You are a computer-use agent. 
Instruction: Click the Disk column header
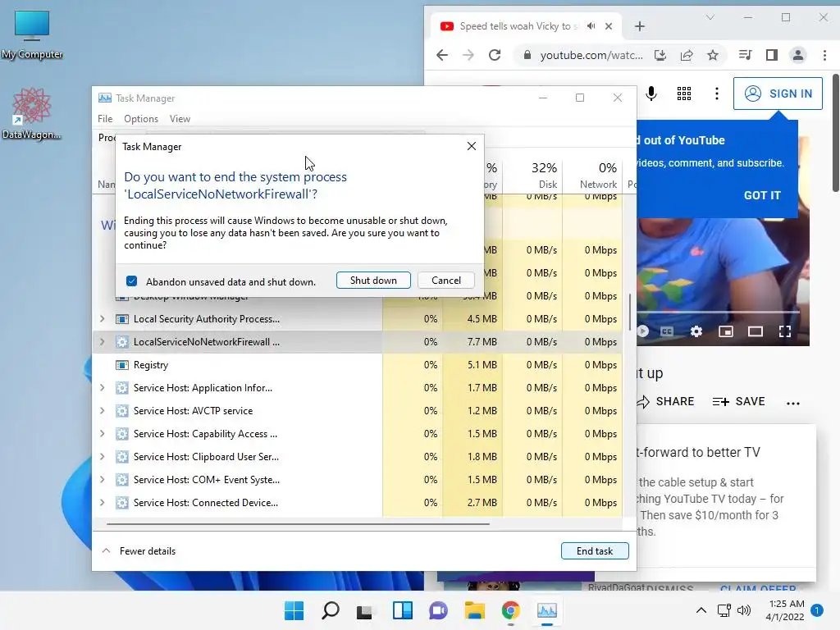point(533,176)
